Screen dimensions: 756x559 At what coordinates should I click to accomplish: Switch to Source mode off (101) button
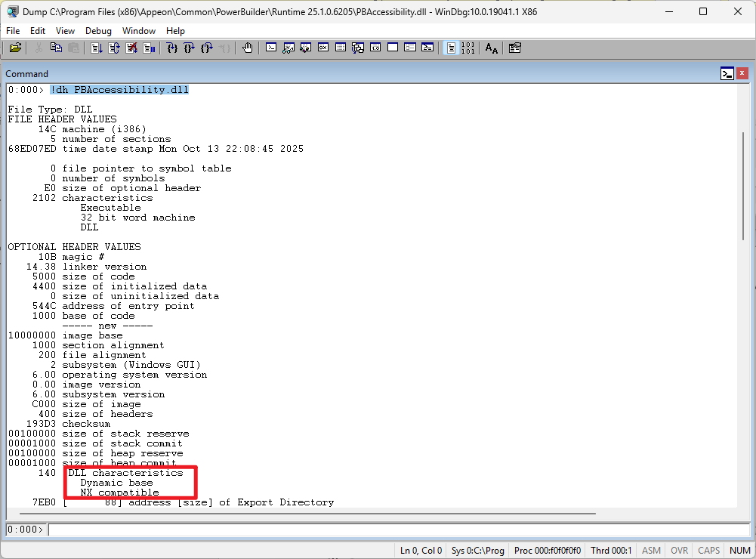(468, 48)
